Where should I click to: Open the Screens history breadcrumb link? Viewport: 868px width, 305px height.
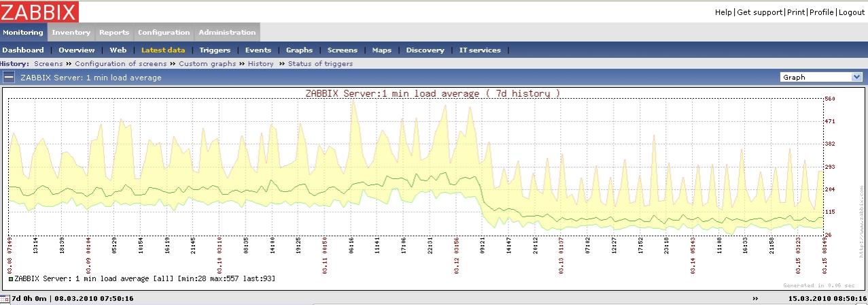pyautogui.click(x=48, y=63)
